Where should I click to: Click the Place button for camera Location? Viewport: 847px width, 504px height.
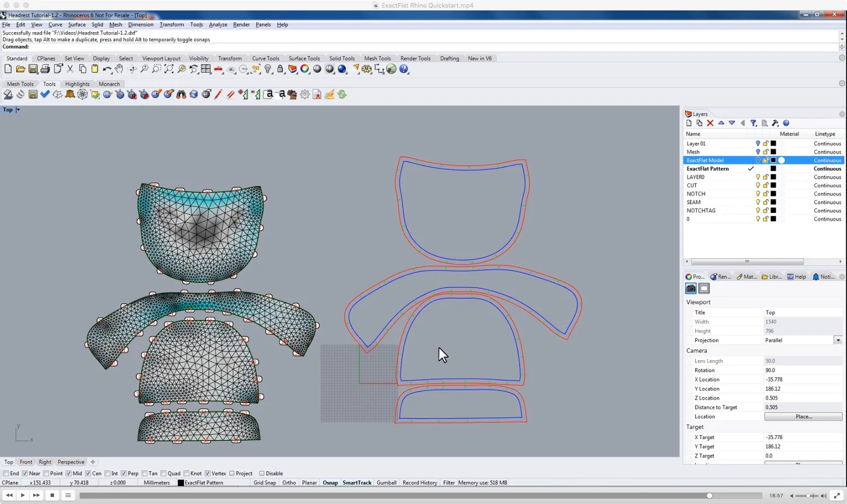click(x=802, y=417)
